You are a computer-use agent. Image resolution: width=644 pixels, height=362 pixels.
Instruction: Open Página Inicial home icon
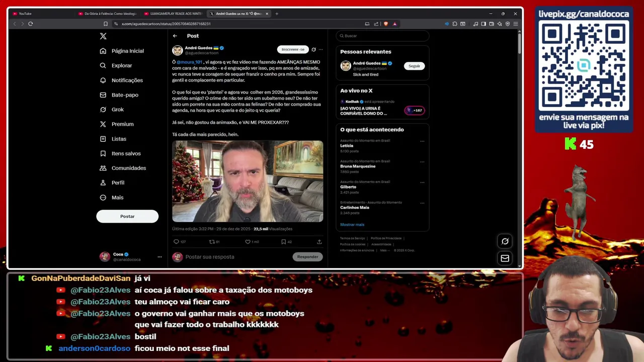pyautogui.click(x=103, y=51)
